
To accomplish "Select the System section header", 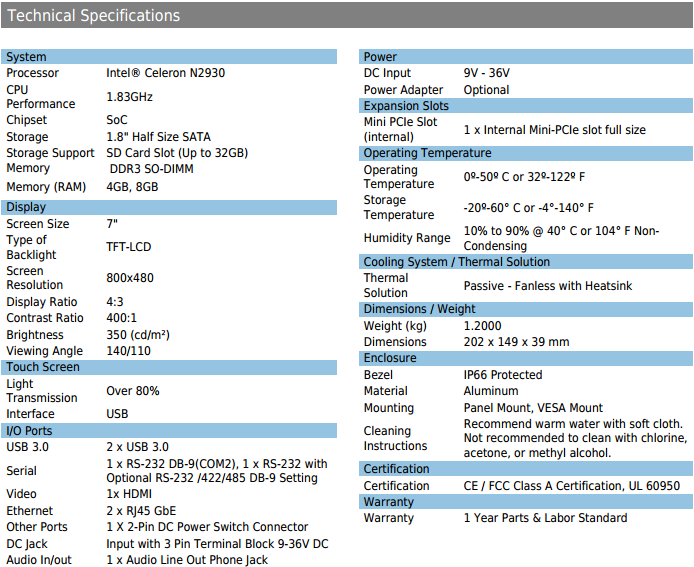I will coord(169,57).
